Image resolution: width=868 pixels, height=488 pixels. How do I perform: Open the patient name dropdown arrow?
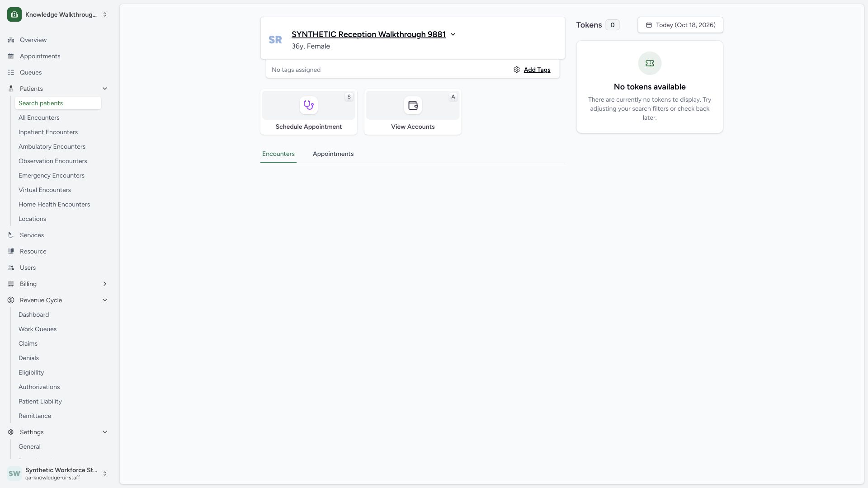click(453, 34)
